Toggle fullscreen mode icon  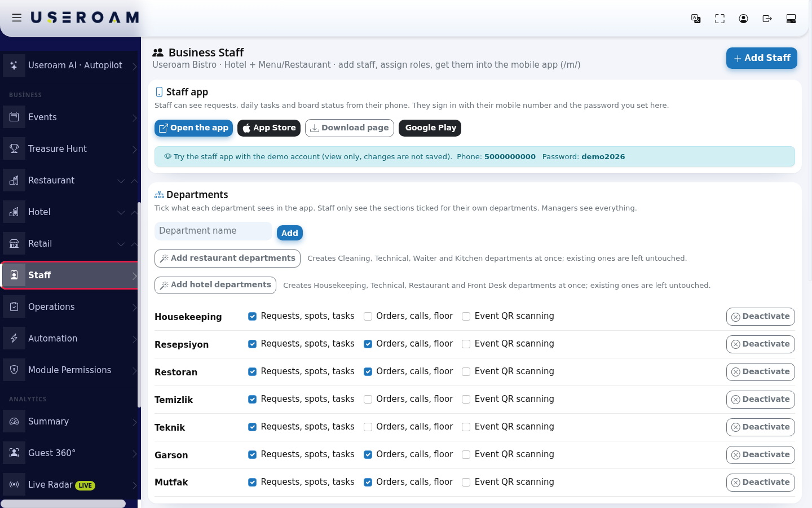[x=720, y=19]
